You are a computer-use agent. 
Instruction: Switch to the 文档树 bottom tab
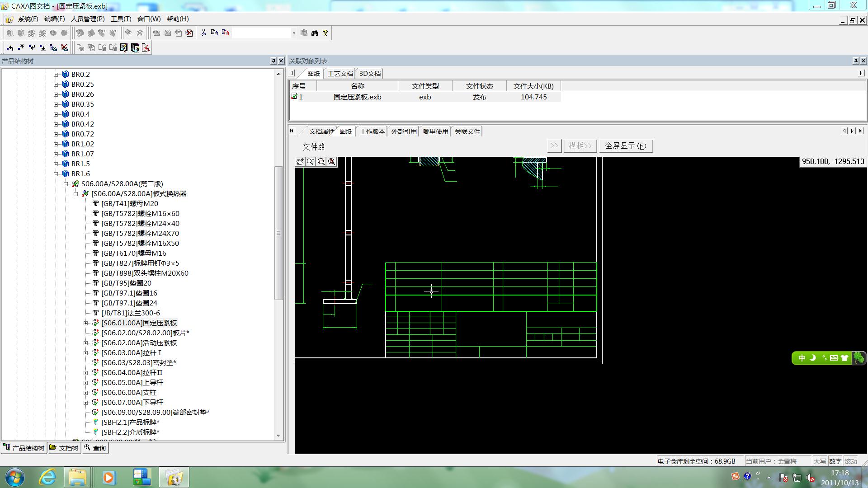click(64, 448)
